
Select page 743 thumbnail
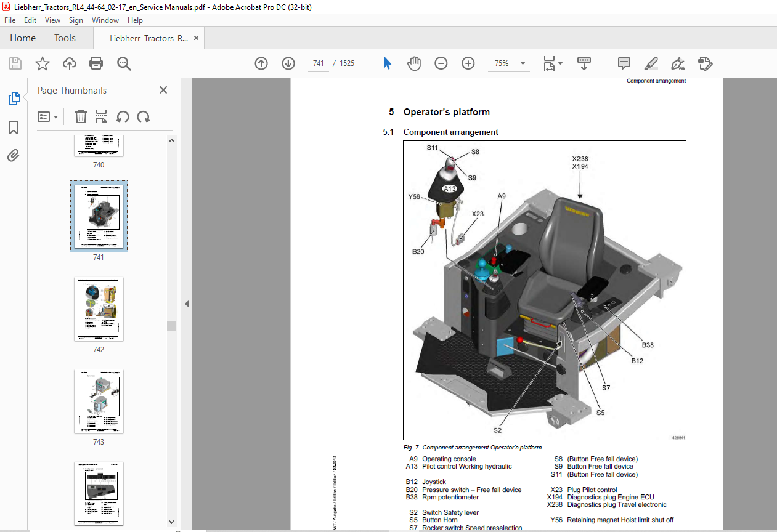[x=99, y=401]
